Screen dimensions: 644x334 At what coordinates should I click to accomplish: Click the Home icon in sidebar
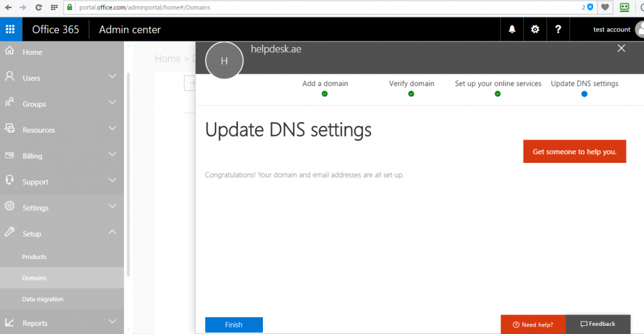click(9, 51)
